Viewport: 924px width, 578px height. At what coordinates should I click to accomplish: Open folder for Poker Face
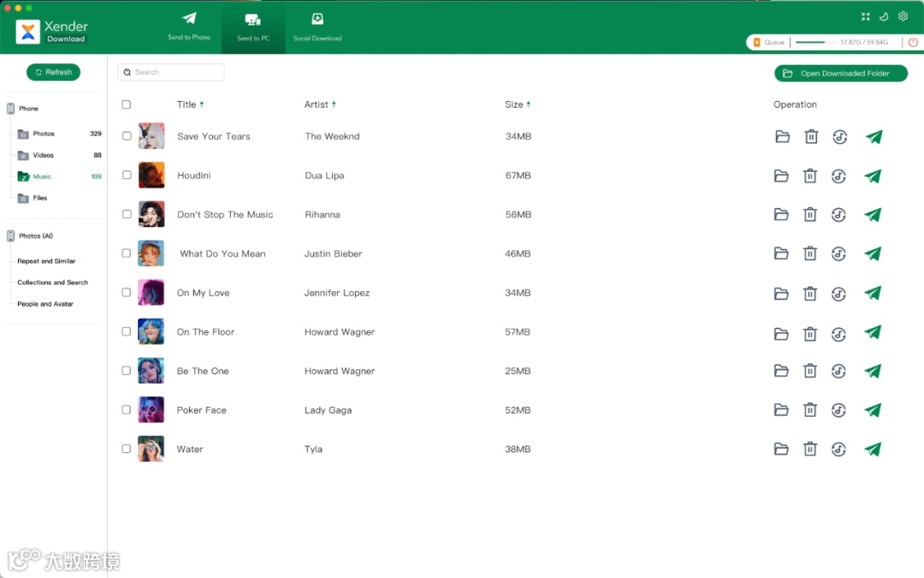coord(781,409)
